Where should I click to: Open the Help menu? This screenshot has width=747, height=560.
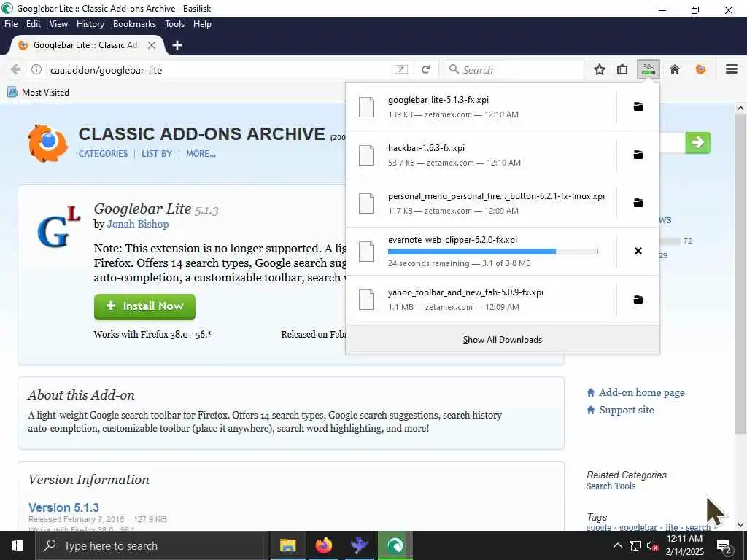point(202,24)
